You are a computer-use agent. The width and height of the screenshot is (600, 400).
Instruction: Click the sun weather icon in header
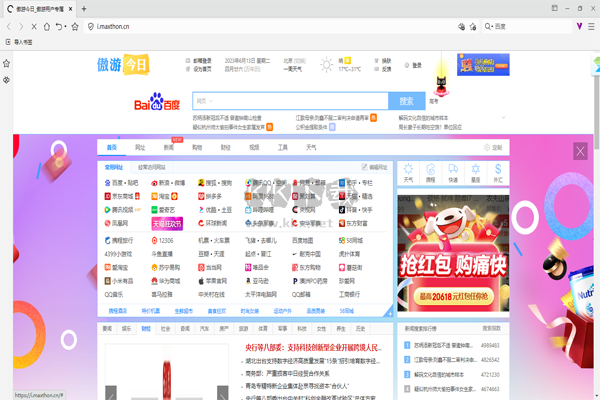click(x=326, y=65)
